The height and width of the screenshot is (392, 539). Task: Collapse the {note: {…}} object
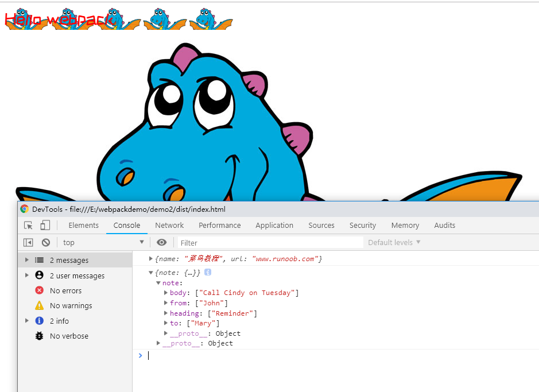click(150, 273)
